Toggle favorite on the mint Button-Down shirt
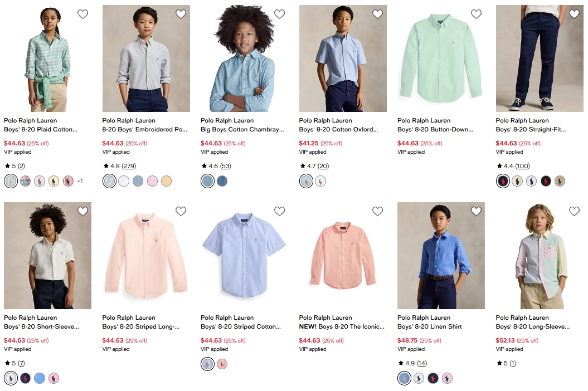The image size is (588, 391). tap(476, 14)
